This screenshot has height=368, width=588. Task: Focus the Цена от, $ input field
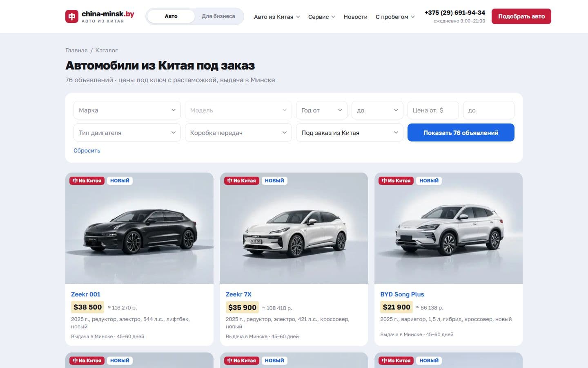point(433,110)
